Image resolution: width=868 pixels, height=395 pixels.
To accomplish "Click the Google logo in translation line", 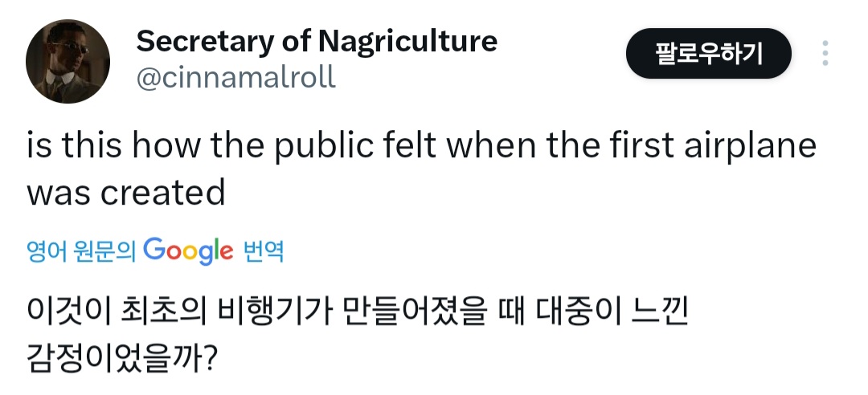I will [x=188, y=252].
